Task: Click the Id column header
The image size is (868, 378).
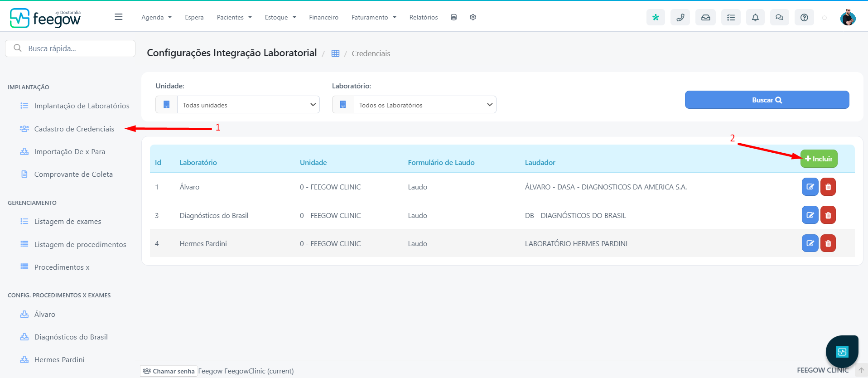Action: pos(158,162)
